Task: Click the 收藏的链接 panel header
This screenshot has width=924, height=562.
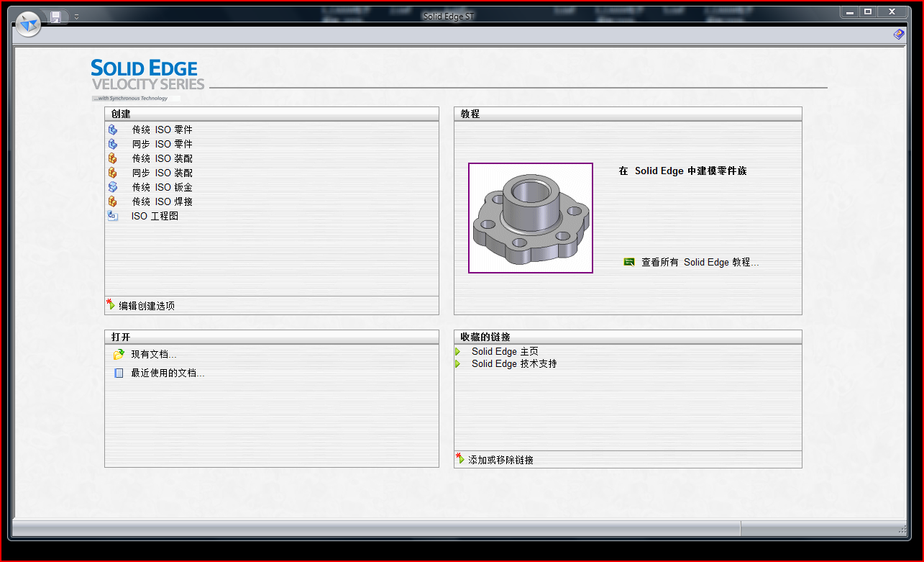Action: 628,337
